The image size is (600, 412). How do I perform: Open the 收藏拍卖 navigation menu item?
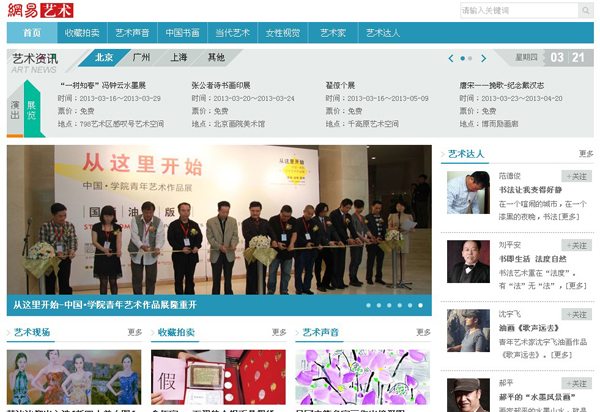click(x=82, y=33)
